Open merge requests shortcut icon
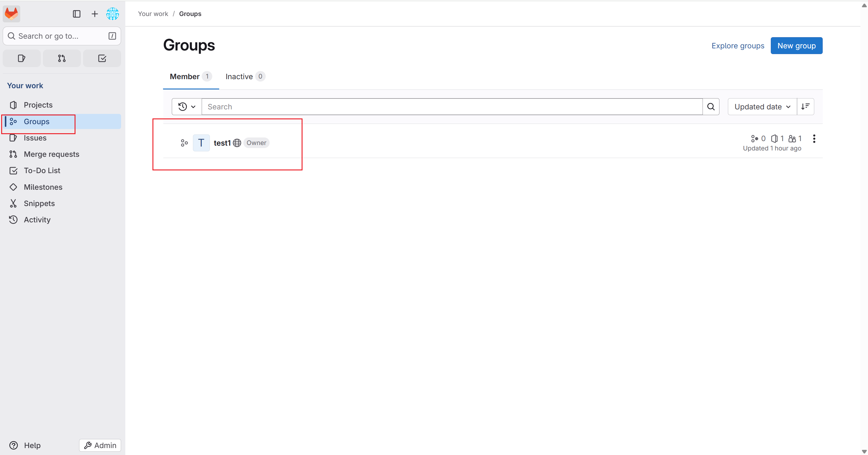The height and width of the screenshot is (455, 868). [x=62, y=58]
